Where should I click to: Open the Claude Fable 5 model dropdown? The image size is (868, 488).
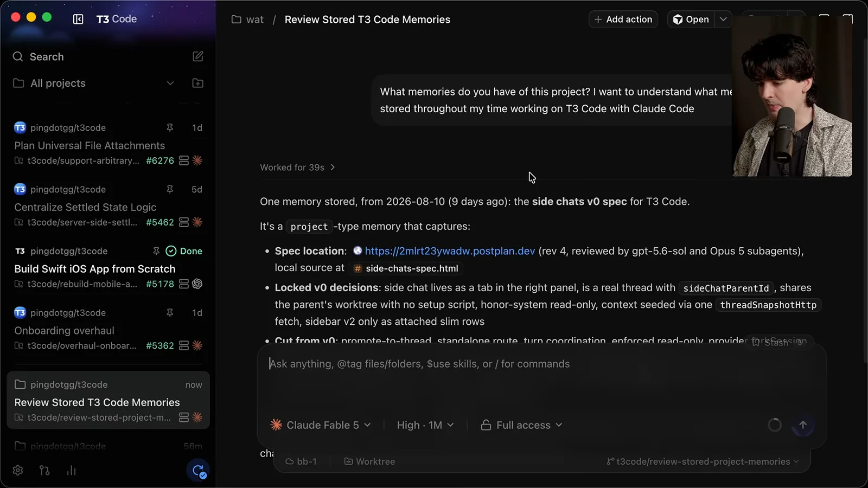click(x=321, y=425)
